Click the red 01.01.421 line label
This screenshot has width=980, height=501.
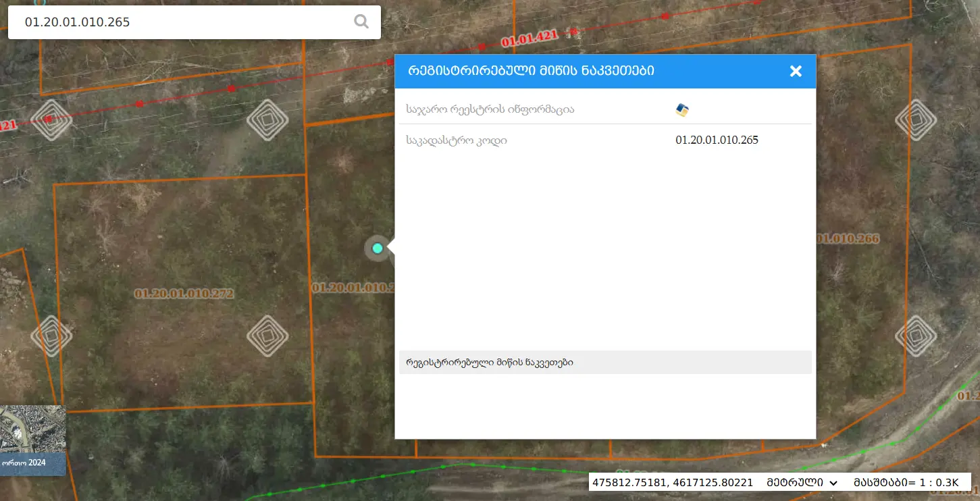click(530, 39)
